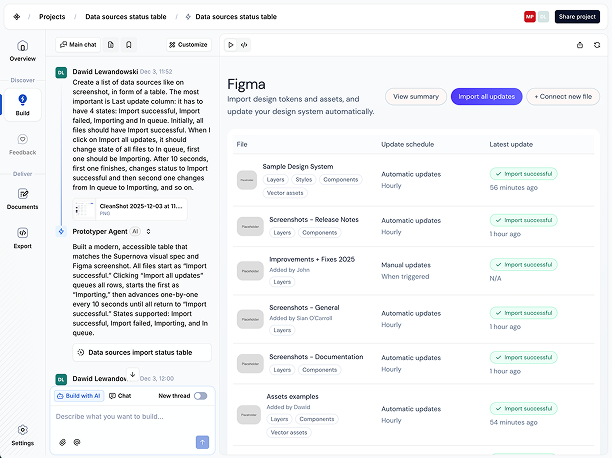Click the Screenshots – General file name
The width and height of the screenshot is (612, 458).
click(304, 308)
